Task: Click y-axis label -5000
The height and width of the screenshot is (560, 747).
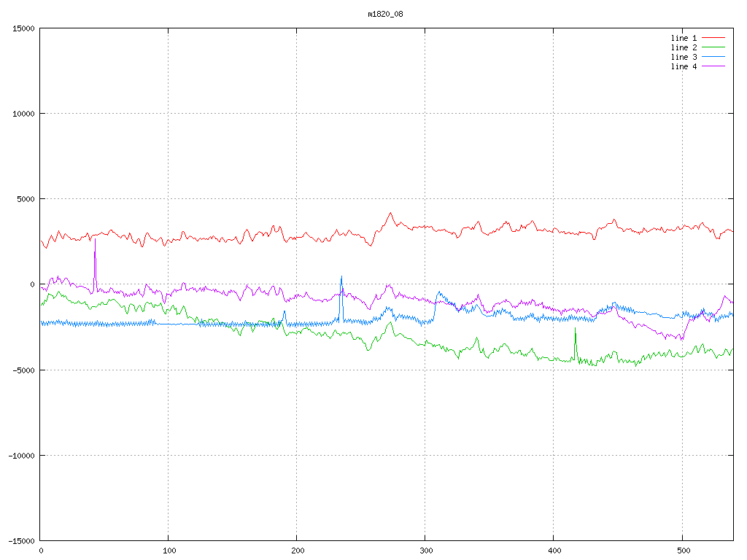Action: (x=24, y=370)
